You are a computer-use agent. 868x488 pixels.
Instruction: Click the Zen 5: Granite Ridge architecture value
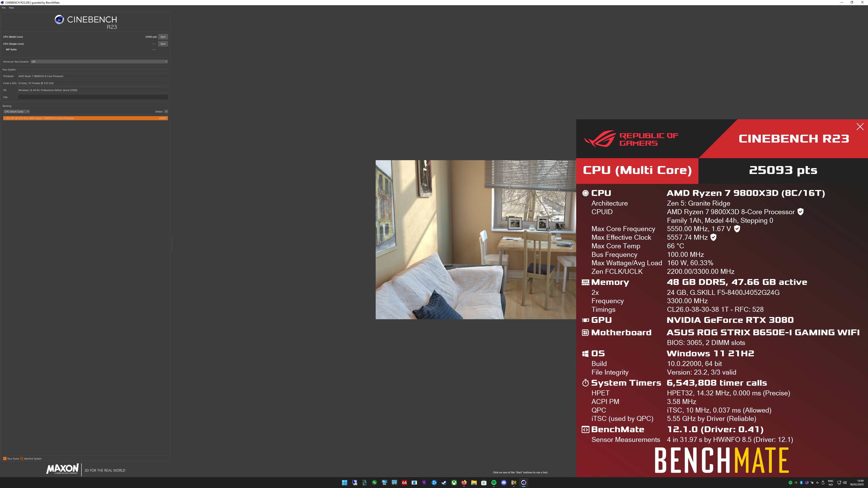698,203
